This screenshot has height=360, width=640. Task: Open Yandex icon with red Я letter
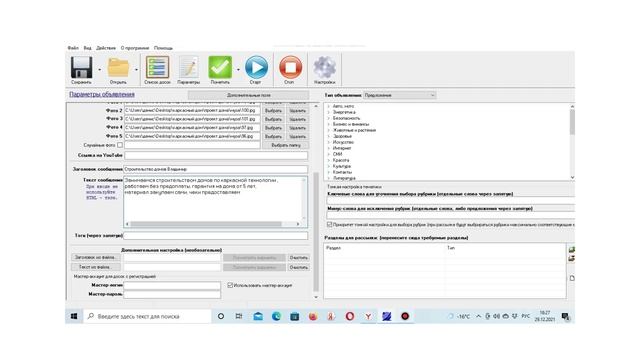(x=331, y=316)
